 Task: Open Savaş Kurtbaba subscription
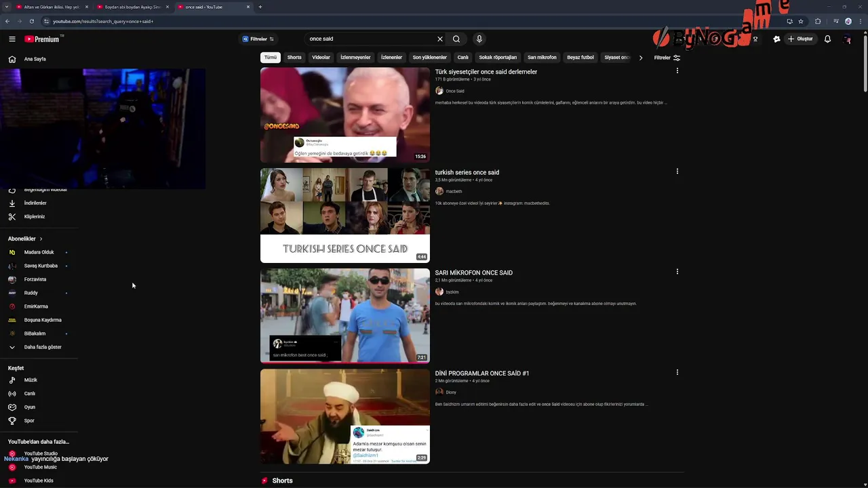click(x=41, y=266)
